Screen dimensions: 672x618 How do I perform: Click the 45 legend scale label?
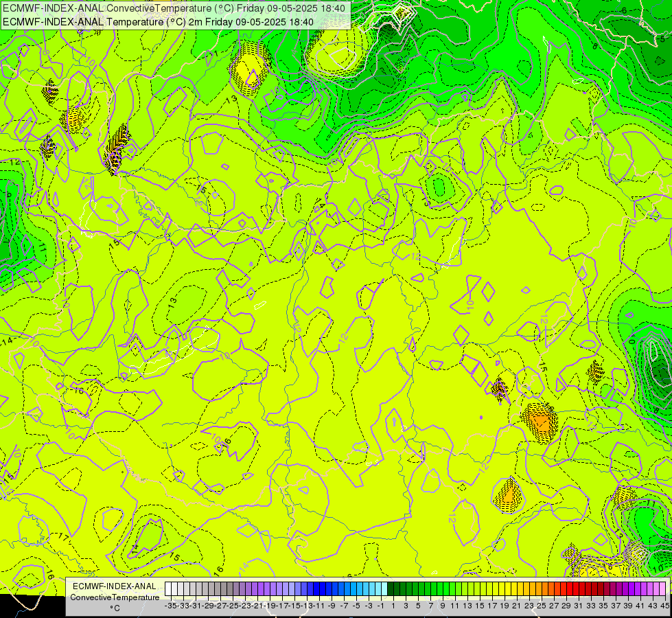pos(665,606)
